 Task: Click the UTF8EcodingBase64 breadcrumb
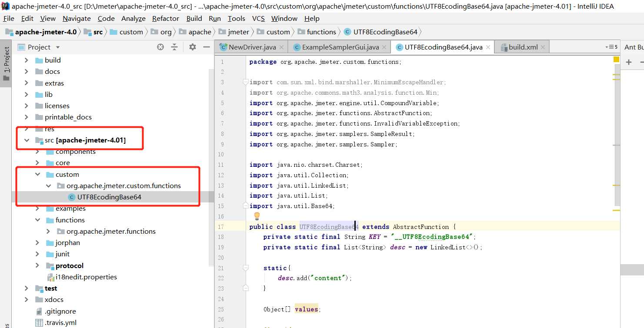(385, 32)
